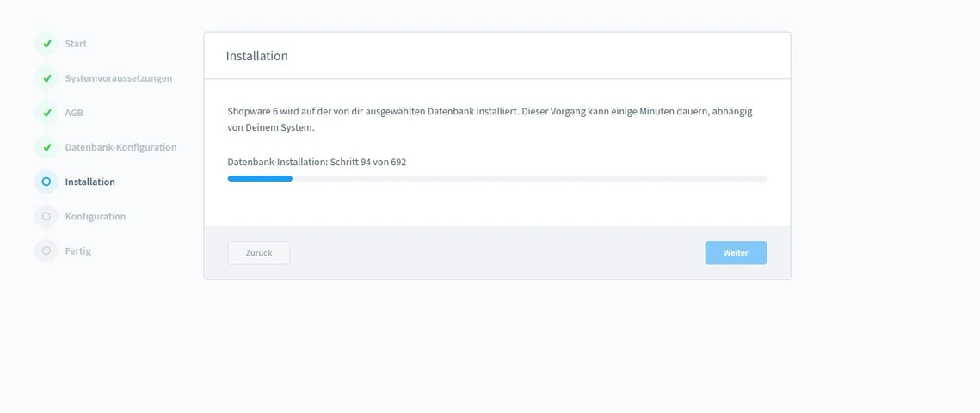
Task: Click the Weiter button
Action: click(736, 253)
